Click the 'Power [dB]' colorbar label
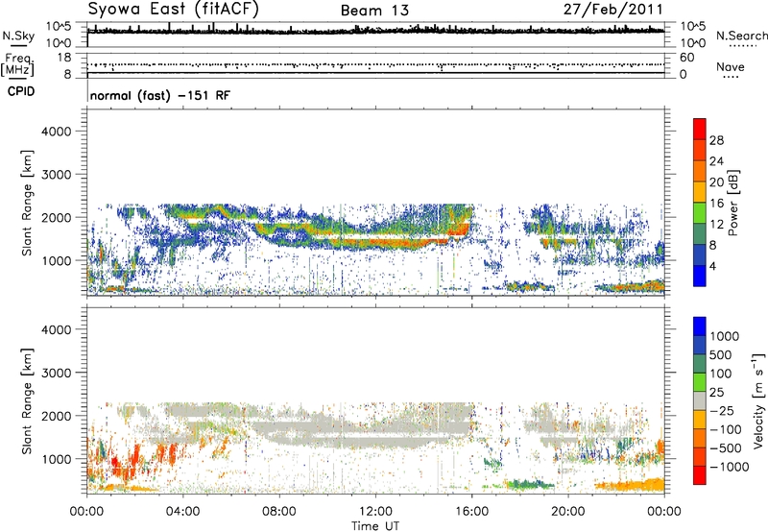The image size is (768, 532). tap(732, 203)
